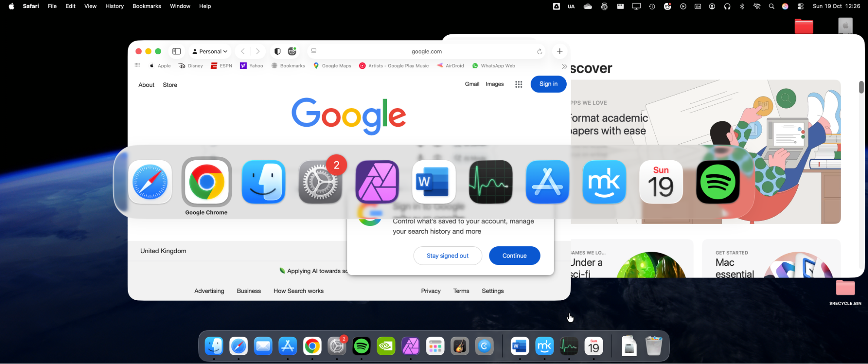This screenshot has width=868, height=364.
Task: Open Spotify from the Dock
Action: click(x=362, y=346)
